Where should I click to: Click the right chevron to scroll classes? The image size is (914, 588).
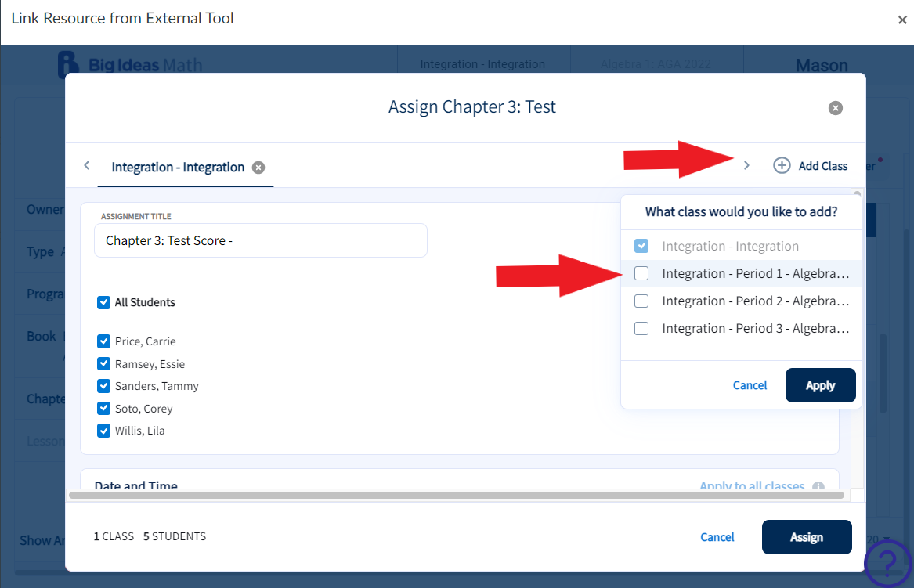coord(746,165)
